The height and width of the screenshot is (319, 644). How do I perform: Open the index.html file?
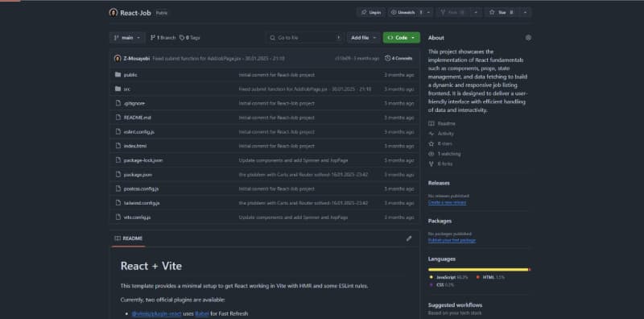[x=134, y=146]
